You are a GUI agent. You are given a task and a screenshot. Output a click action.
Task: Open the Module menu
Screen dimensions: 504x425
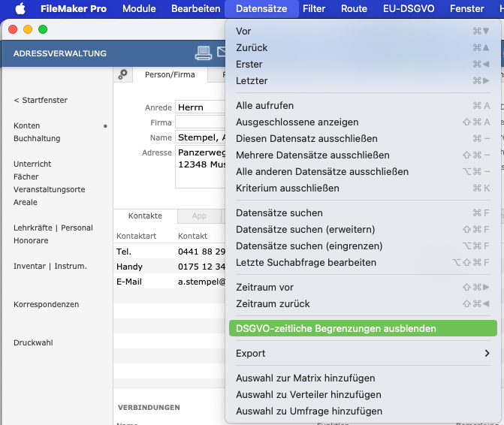tap(139, 9)
